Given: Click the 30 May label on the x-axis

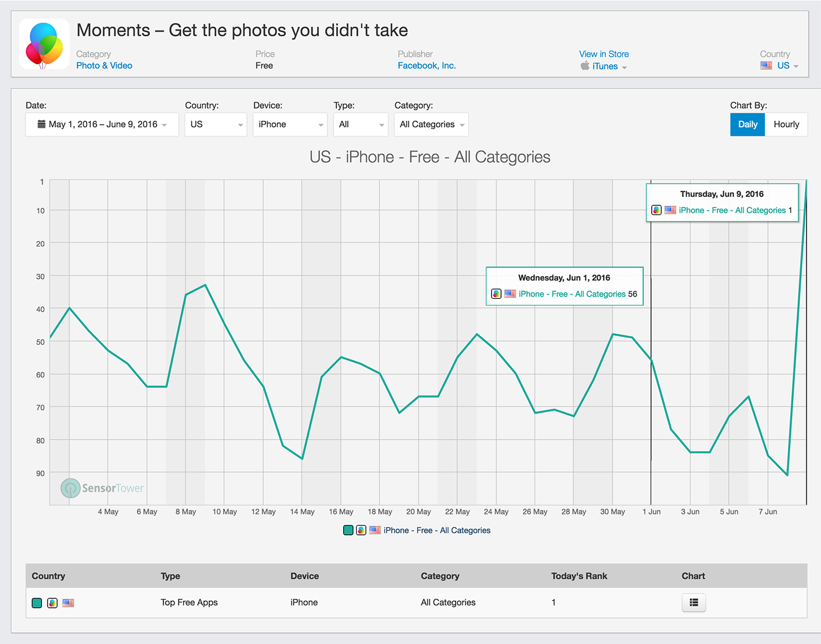Looking at the screenshot, I should coord(613,512).
